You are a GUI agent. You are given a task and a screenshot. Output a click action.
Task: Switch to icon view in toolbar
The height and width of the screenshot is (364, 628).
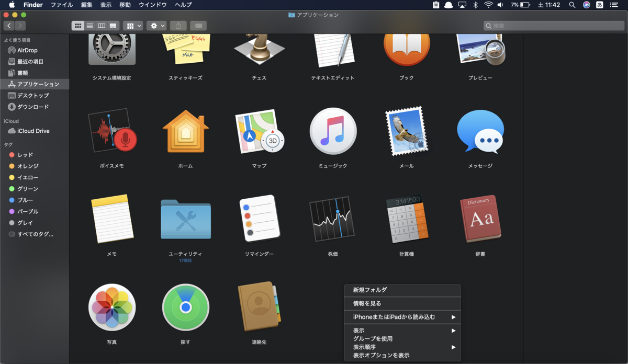(x=78, y=26)
